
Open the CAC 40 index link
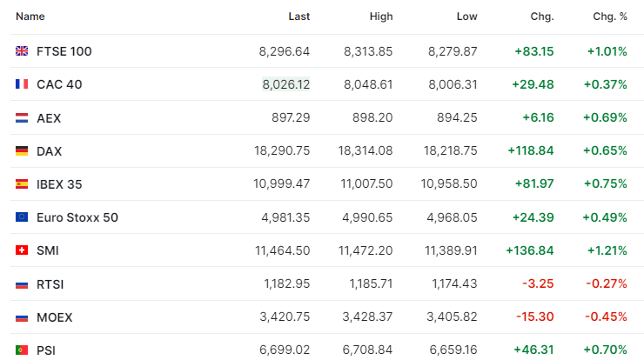click(x=59, y=84)
